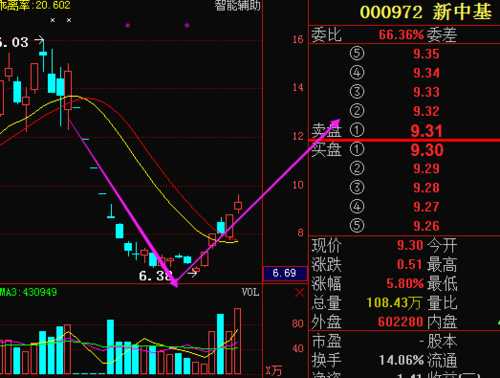Viewport: 500px width, 378px height.
Task: Select the buy price 9.30
Action: click(x=427, y=150)
